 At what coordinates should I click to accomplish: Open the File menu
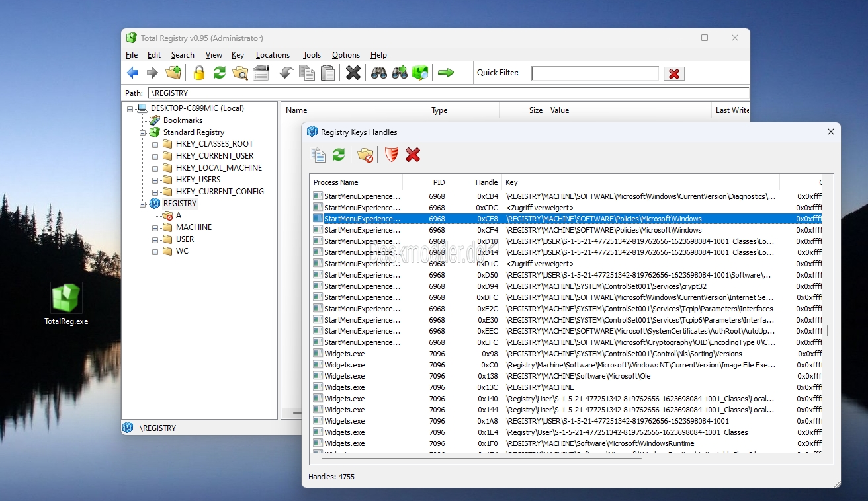coord(132,55)
